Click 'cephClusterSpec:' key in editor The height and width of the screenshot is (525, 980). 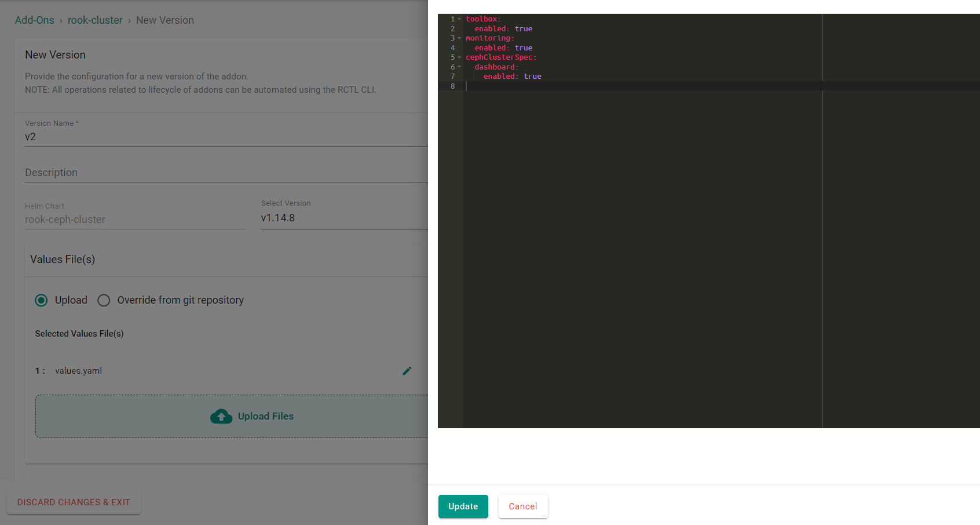(501, 57)
